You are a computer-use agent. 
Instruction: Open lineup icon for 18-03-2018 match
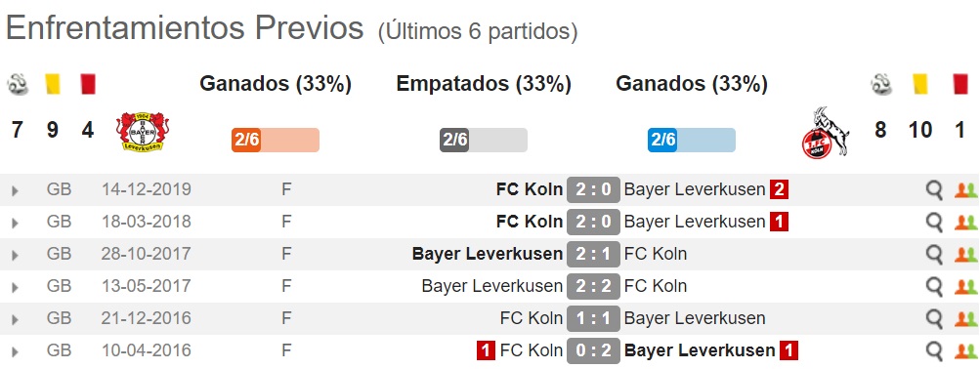(x=965, y=223)
